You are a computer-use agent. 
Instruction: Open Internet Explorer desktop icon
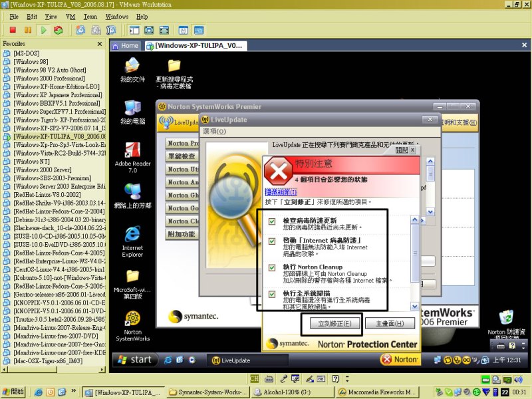tap(132, 241)
